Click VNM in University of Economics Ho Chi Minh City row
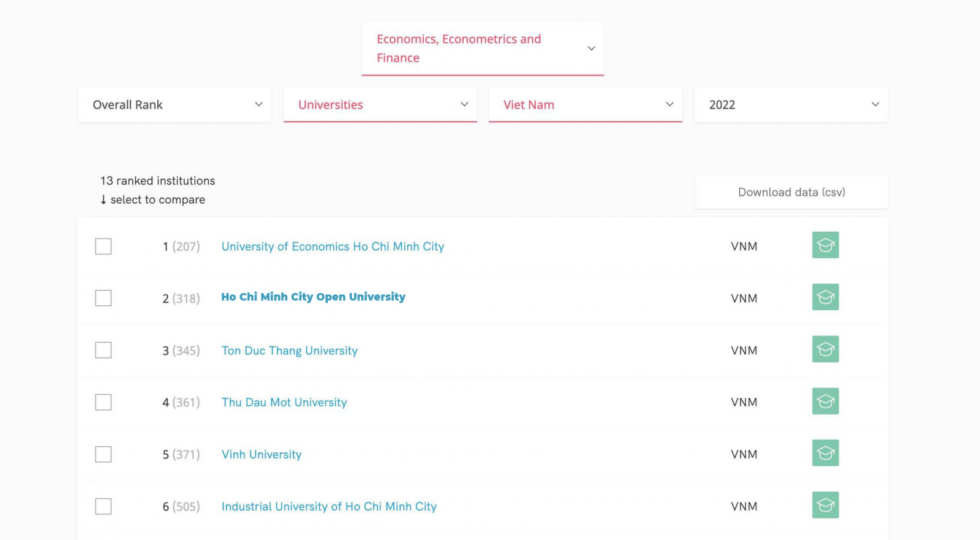This screenshot has width=980, height=540. tap(744, 246)
